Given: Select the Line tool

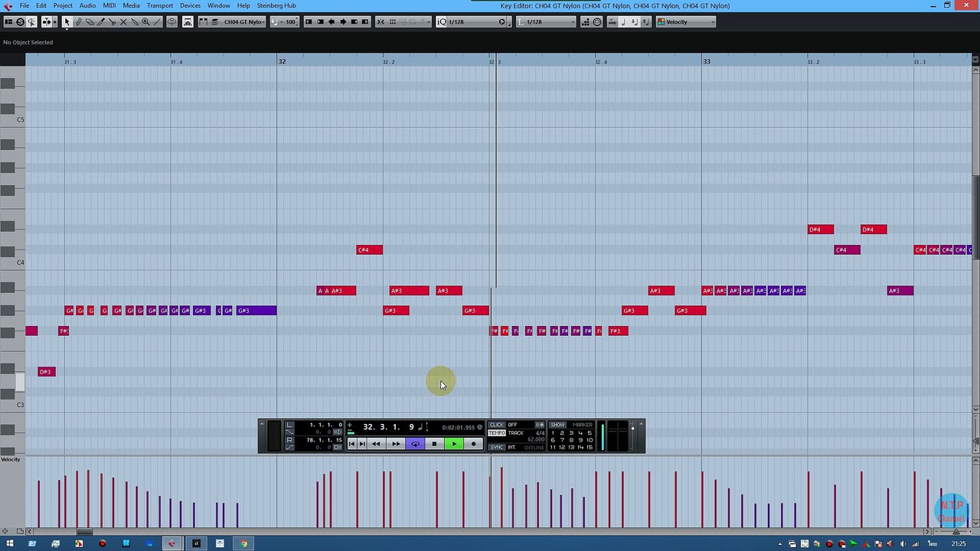Looking at the screenshot, I should (157, 21).
